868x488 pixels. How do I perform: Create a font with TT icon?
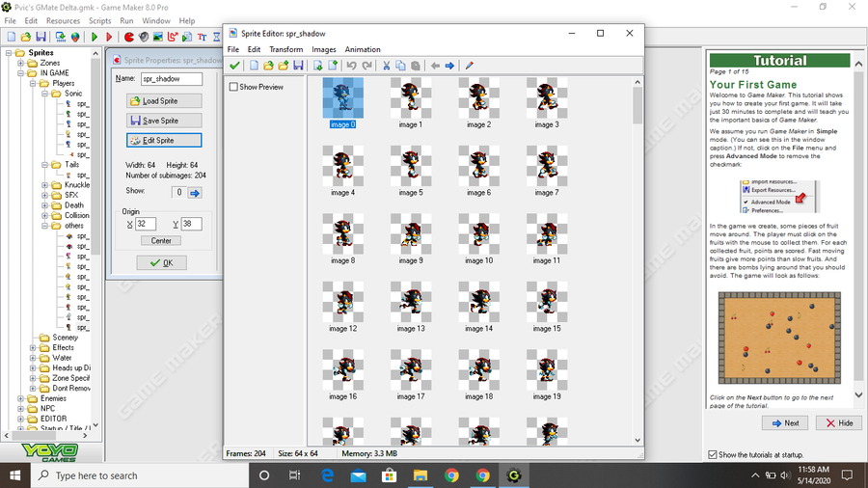point(203,37)
